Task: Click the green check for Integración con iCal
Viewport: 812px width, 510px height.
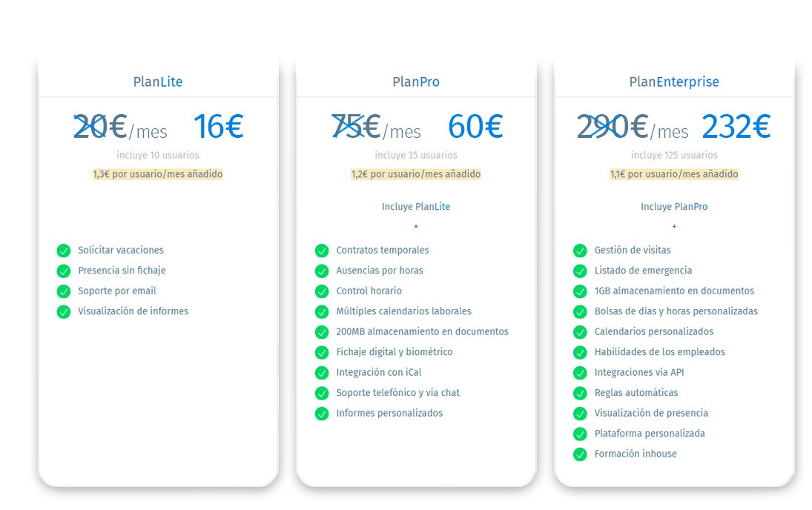Action: tap(322, 373)
